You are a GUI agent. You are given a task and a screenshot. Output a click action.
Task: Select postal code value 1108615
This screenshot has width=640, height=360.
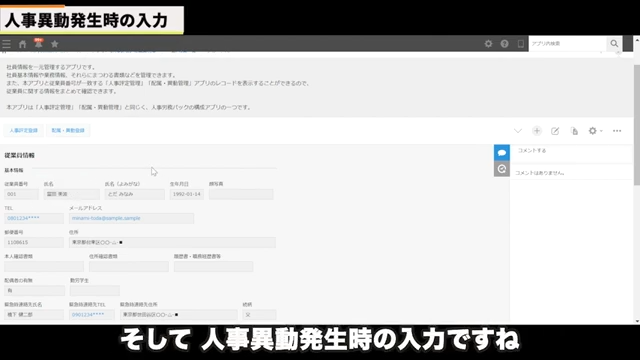[x=34, y=242]
